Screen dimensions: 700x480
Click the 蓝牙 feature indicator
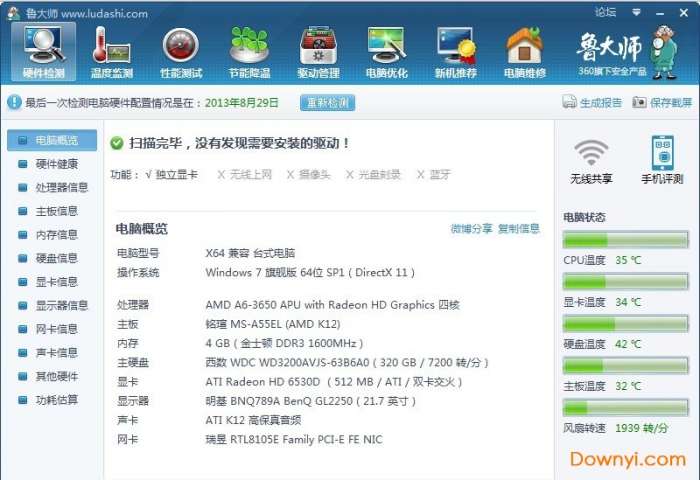click(434, 175)
